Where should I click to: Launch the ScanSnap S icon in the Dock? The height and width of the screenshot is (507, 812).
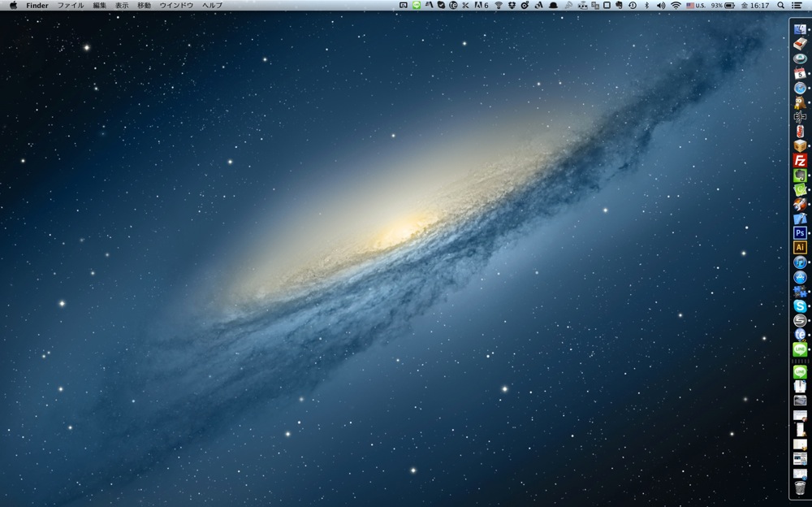coord(800,320)
